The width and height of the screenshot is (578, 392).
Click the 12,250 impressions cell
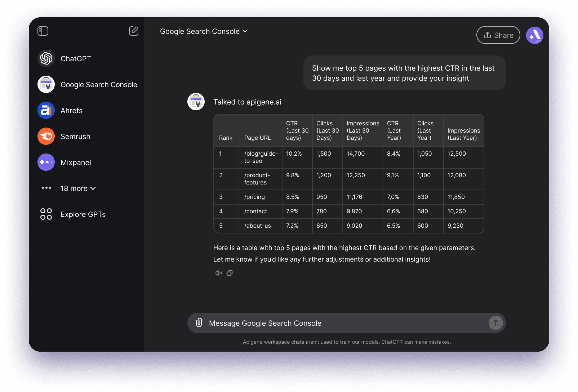point(363,179)
